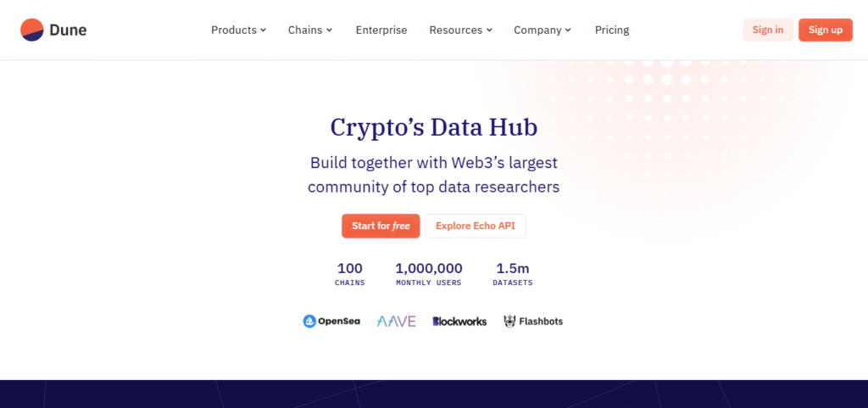Click the Crypto's Data Hub heading
Image resolution: width=868 pixels, height=408 pixels.
click(x=434, y=127)
